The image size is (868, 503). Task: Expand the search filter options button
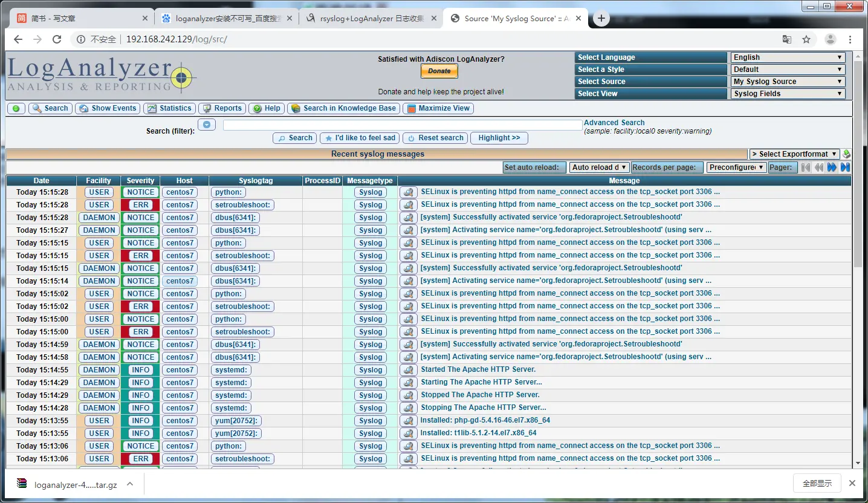(x=207, y=125)
